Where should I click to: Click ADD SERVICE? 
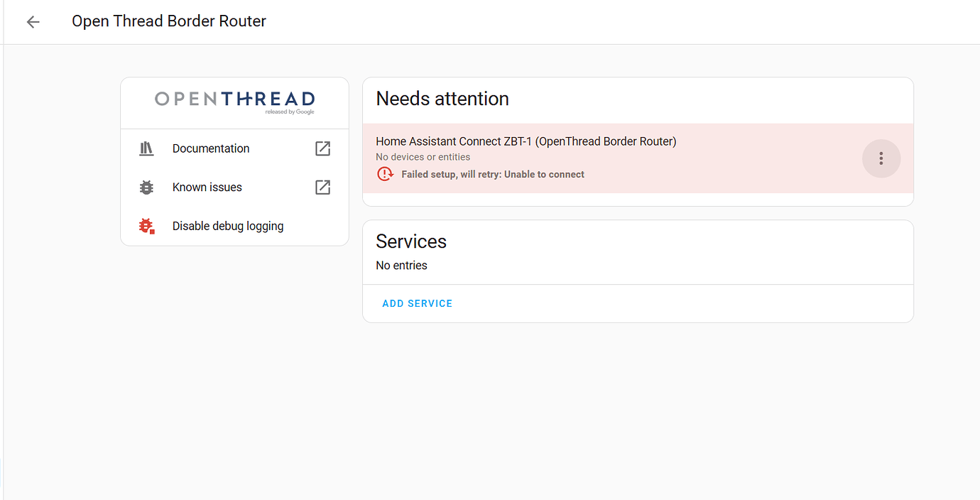coord(417,303)
